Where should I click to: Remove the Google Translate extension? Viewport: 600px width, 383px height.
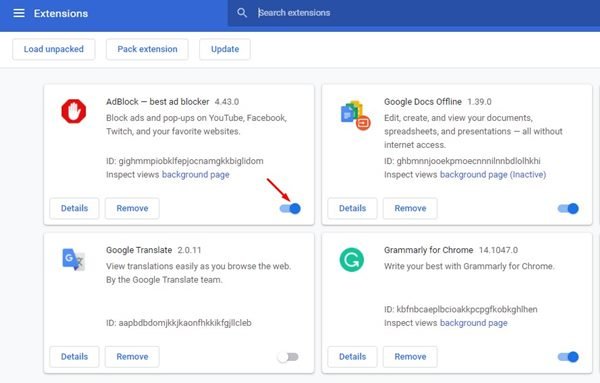tap(132, 357)
